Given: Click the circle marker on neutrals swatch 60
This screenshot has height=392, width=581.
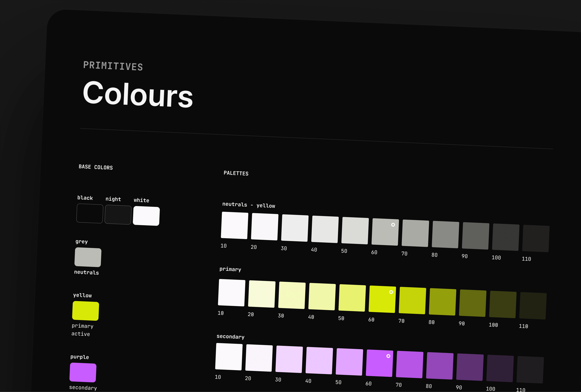Looking at the screenshot, I should (x=393, y=225).
